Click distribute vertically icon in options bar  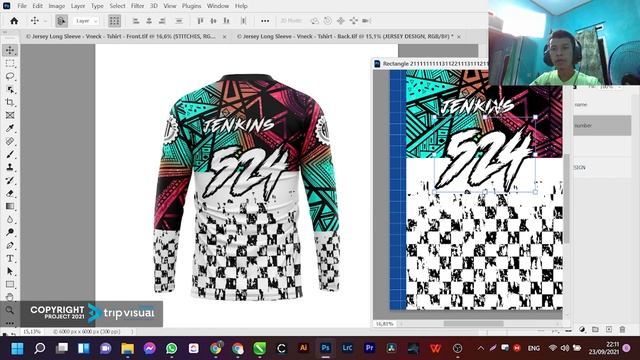[x=179, y=21]
